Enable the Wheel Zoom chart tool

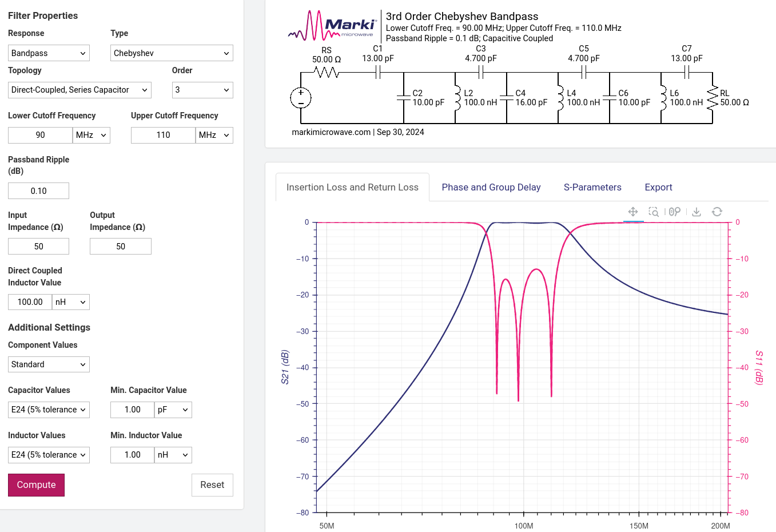pyautogui.click(x=675, y=212)
